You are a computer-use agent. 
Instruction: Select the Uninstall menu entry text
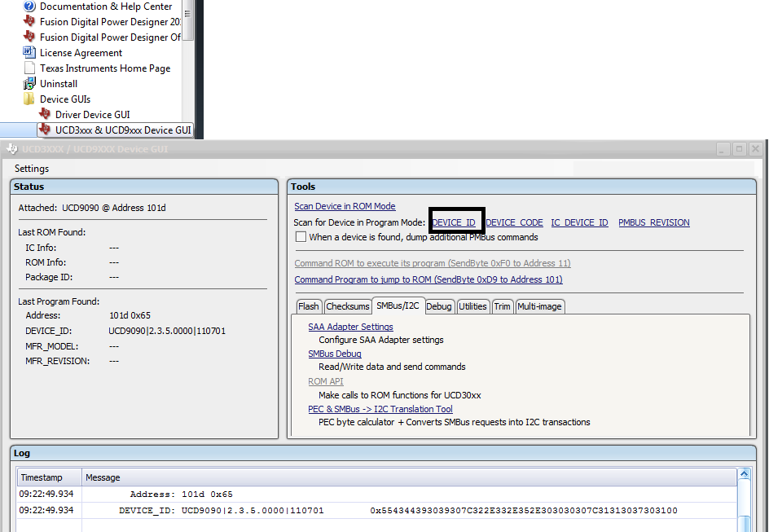pos(59,83)
